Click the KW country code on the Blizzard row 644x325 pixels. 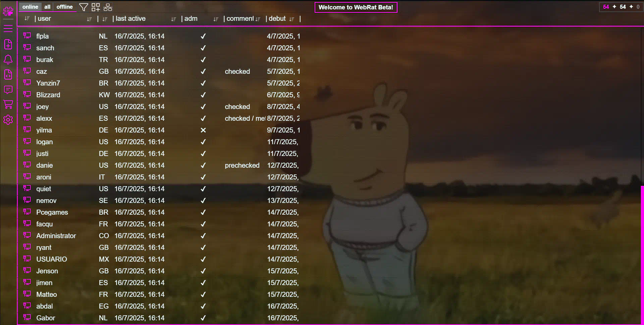104,95
